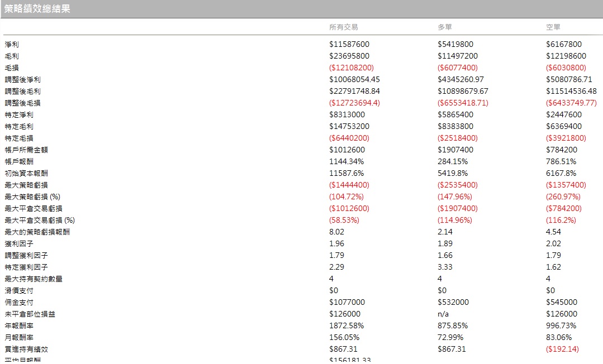Click long select gross profit $8383800
This screenshot has height=364, width=603.
pos(455,127)
